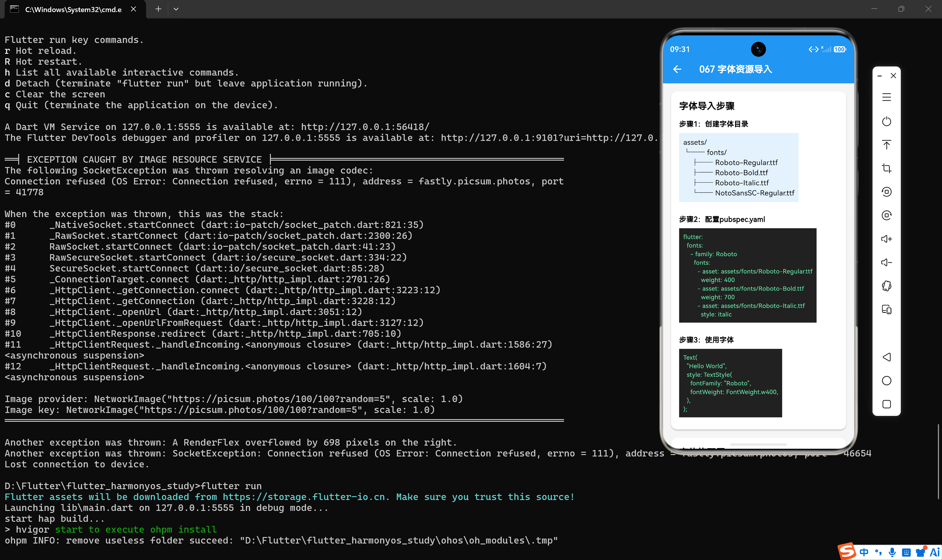Tap the emulator triangle back button
942x560 pixels.
(x=886, y=357)
